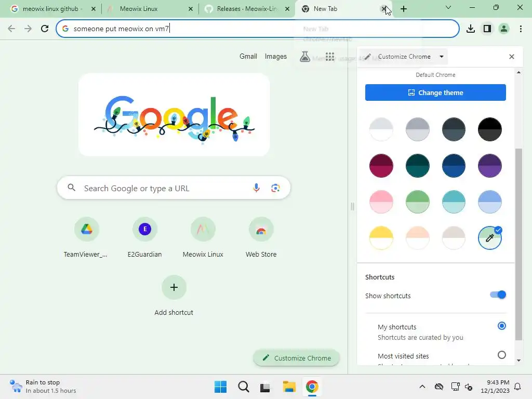Click the address bar text field

coord(258,29)
